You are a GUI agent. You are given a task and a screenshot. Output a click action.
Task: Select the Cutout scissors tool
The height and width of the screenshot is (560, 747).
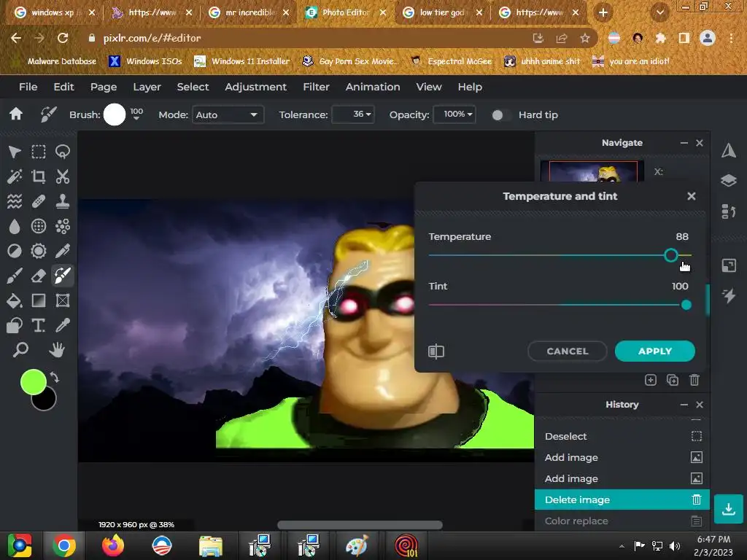tap(63, 176)
